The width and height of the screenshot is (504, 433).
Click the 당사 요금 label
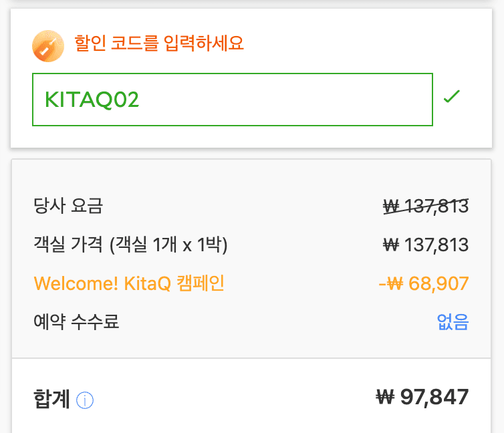tap(68, 206)
